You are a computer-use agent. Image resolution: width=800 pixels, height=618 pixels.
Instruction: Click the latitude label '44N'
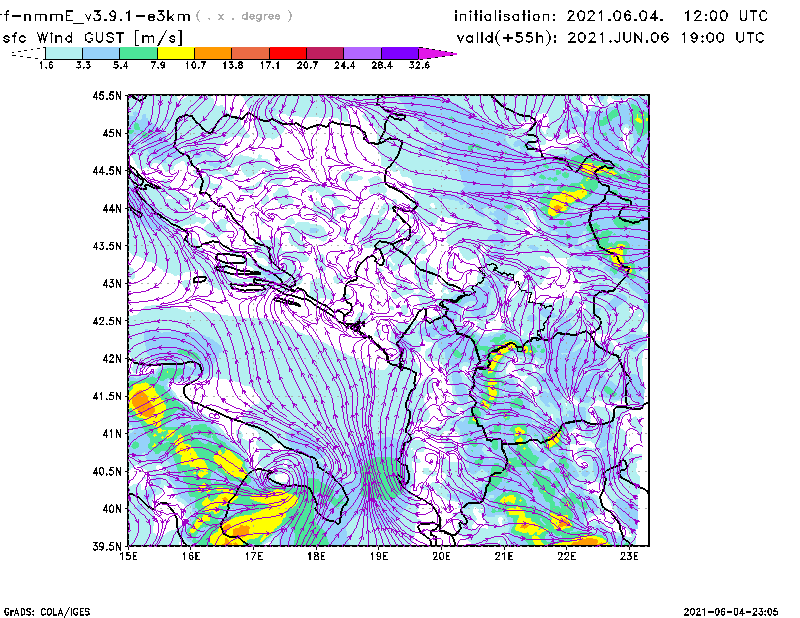point(112,208)
